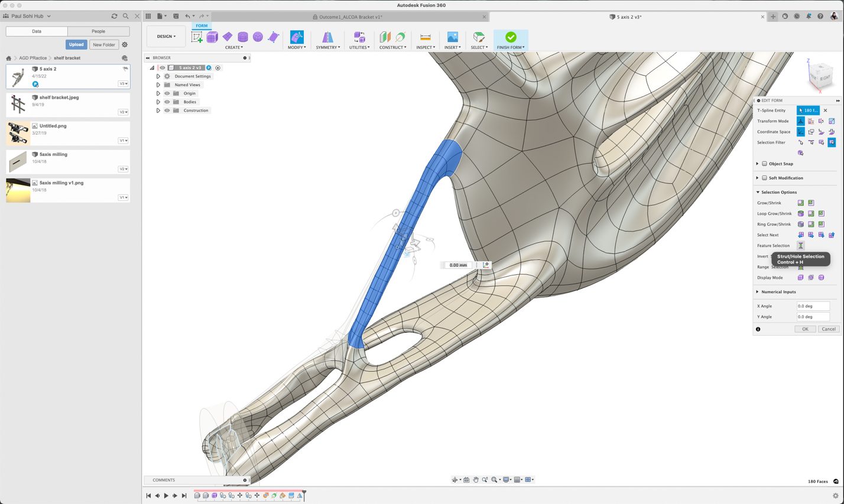The image size is (844, 504).
Task: Toggle visibility of the Origin folder
Action: click(167, 93)
